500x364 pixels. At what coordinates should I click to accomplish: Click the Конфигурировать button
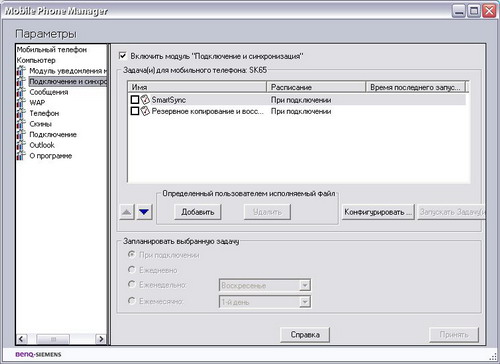[378, 212]
